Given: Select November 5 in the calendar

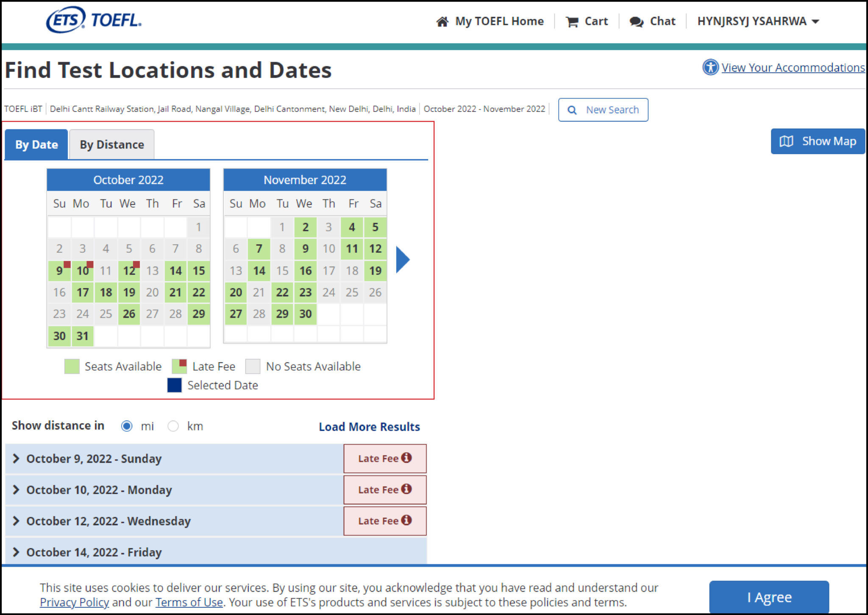Looking at the screenshot, I should 375,227.
